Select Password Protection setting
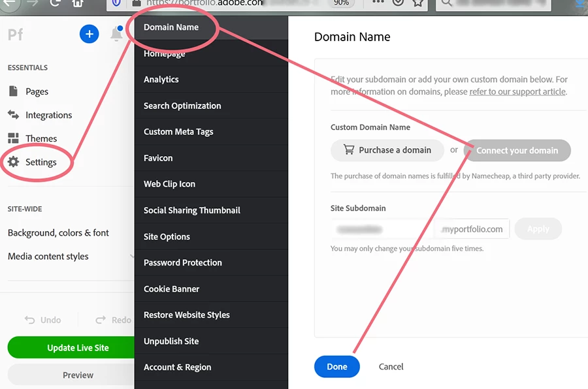Screen dimensions: 588x389 pyautogui.click(x=211, y=263)
